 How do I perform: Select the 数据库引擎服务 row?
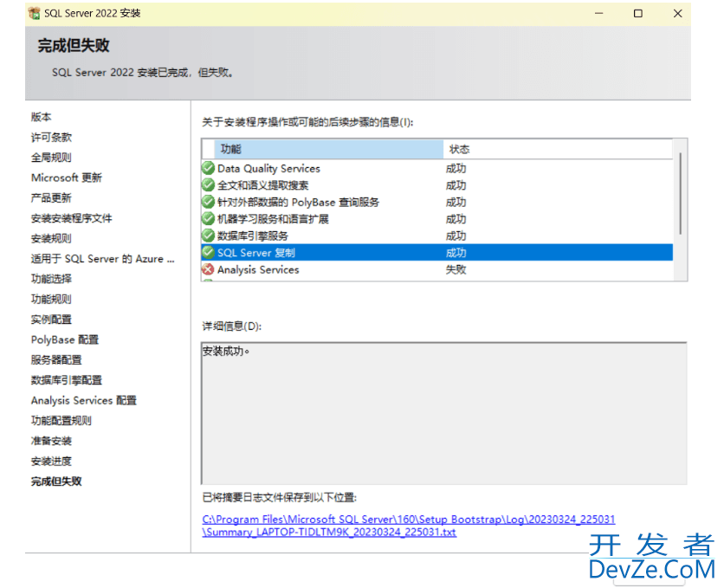(x=436, y=236)
